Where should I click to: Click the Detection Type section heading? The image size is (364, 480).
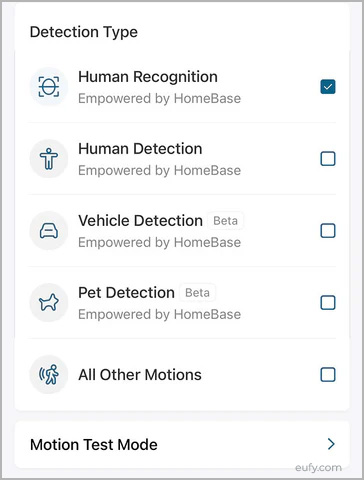[x=84, y=32]
